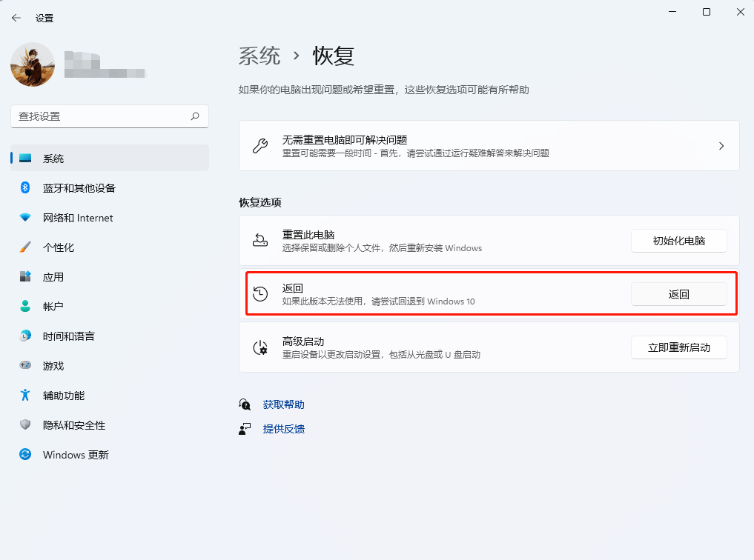Click the clock globe 时间和语言 icon
Screen dimensions: 754x560
point(25,336)
